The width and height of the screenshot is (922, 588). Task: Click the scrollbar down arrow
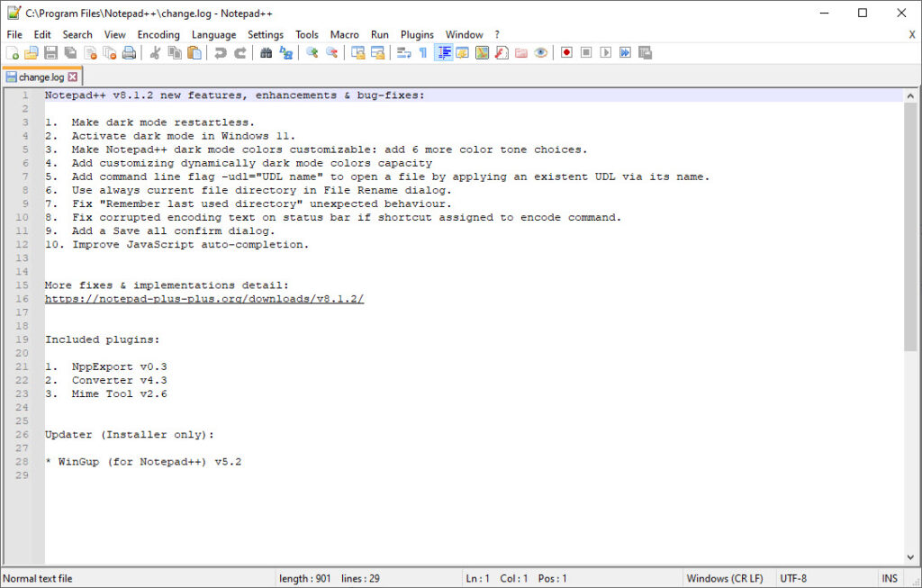[x=910, y=556]
